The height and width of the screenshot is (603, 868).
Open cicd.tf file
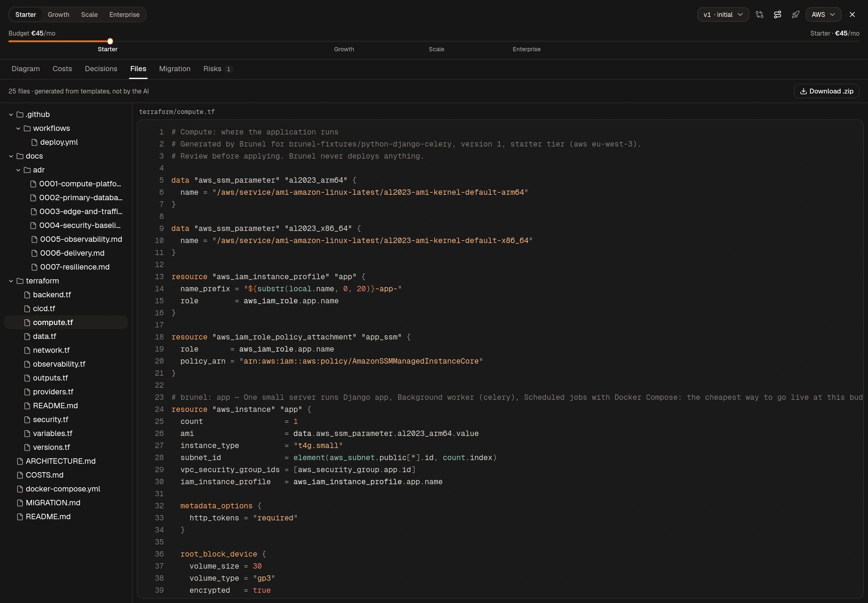coord(66,308)
